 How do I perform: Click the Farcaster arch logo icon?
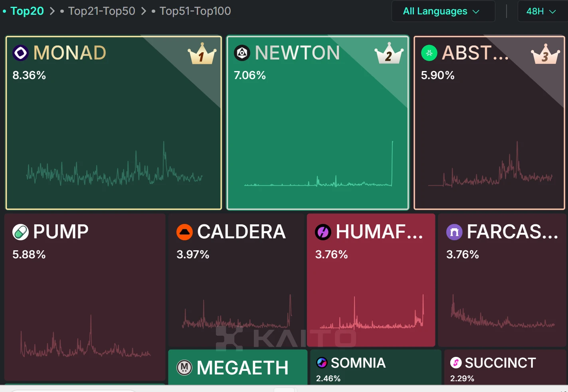click(454, 232)
